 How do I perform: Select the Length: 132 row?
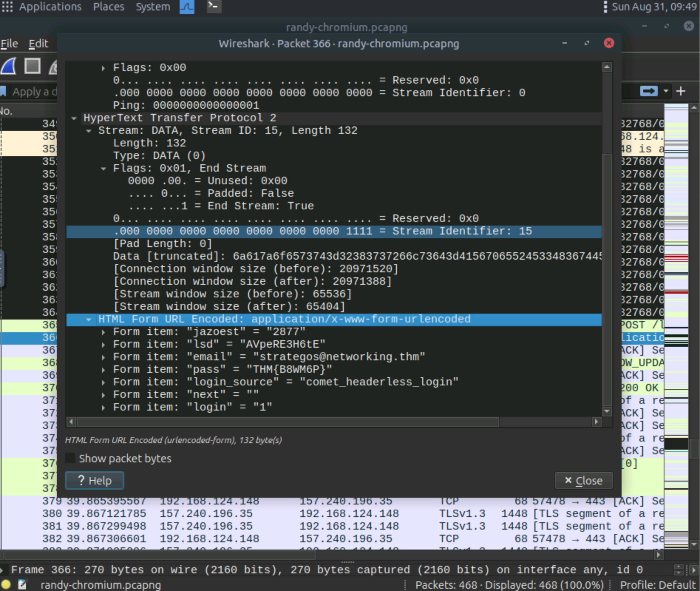pyautogui.click(x=334, y=143)
